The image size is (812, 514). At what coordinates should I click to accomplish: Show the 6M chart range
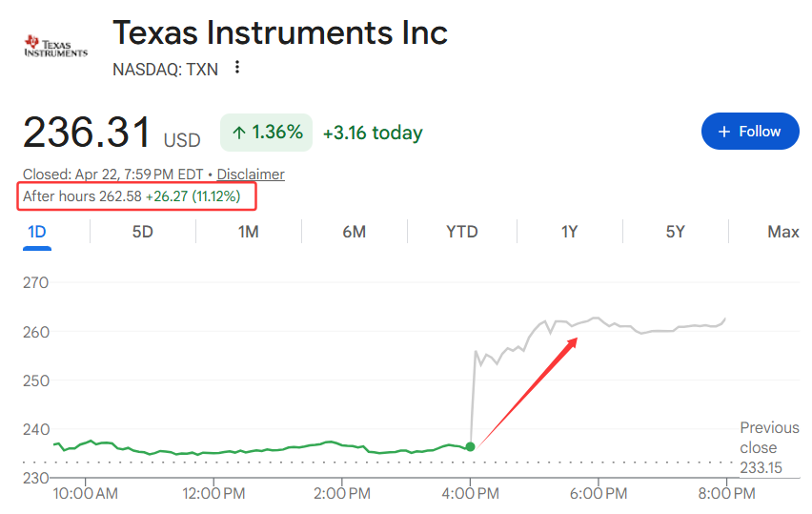pyautogui.click(x=355, y=232)
